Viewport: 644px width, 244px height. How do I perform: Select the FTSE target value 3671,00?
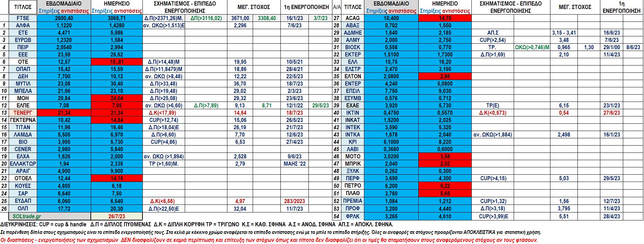240,18
